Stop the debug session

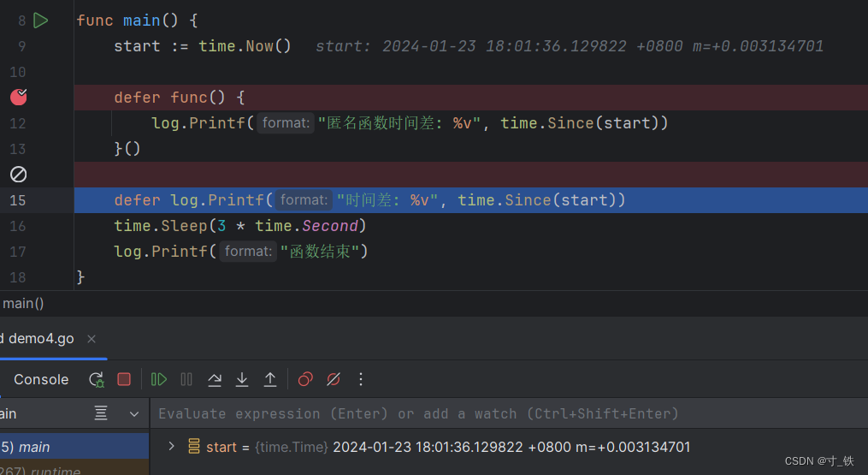click(124, 379)
